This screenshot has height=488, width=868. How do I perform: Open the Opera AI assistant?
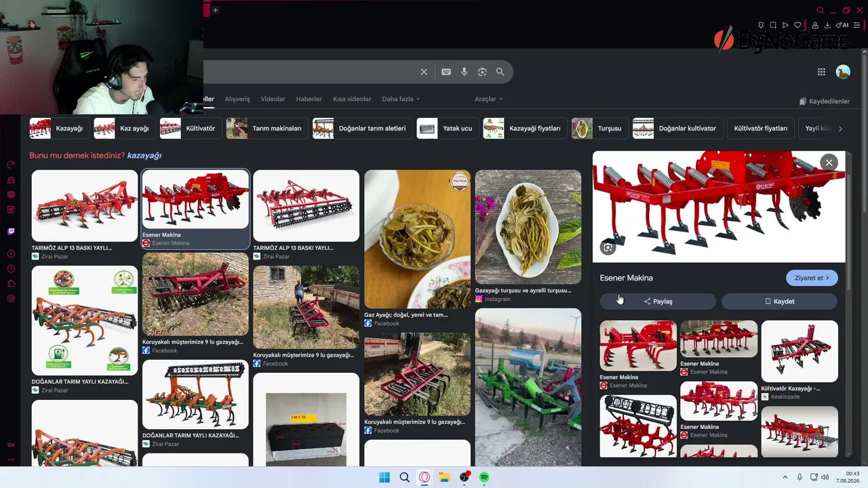[x=842, y=25]
